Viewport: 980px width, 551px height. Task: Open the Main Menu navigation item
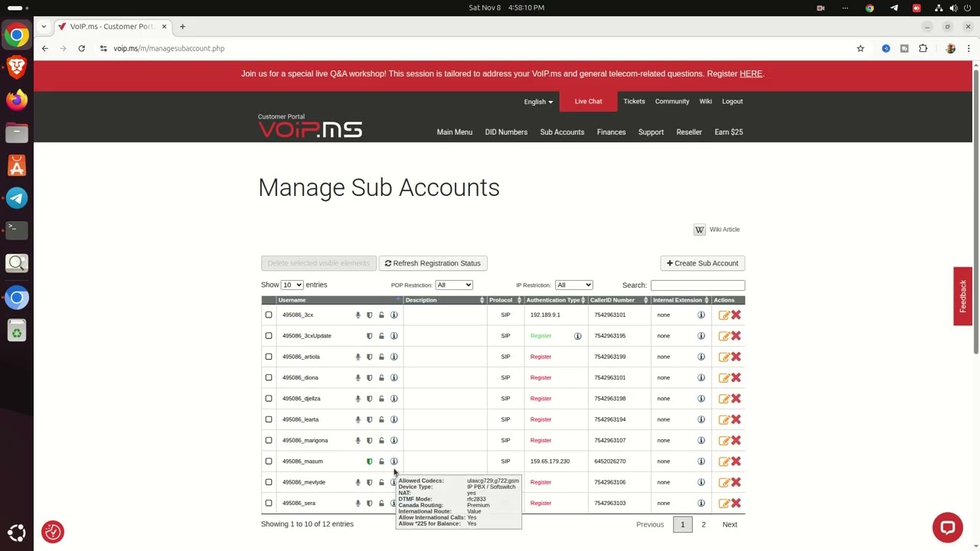(455, 132)
